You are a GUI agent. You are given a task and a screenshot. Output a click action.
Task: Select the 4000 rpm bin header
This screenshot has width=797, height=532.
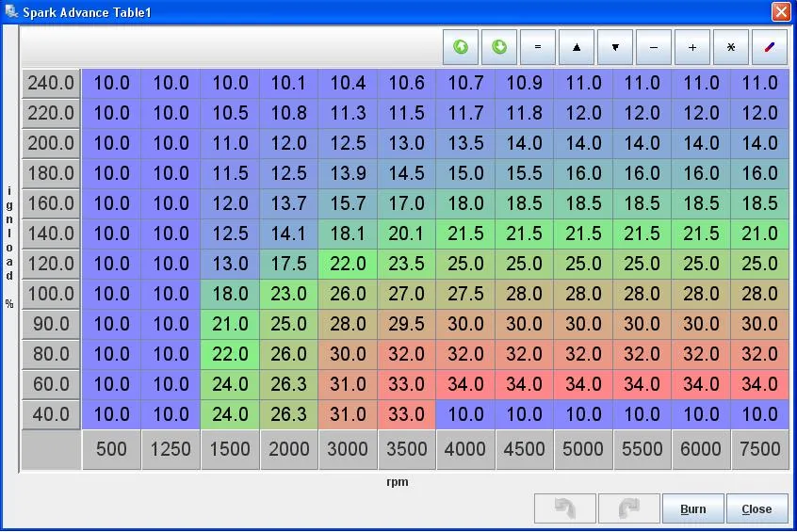(465, 449)
